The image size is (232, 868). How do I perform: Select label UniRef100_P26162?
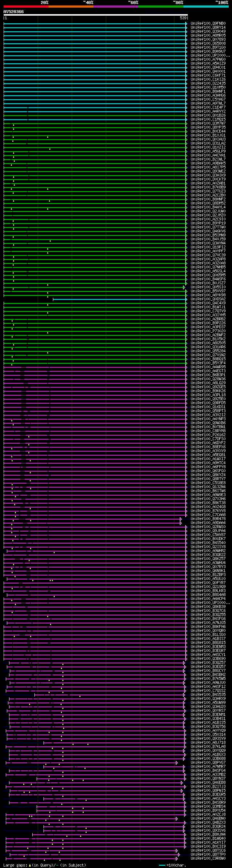click(208, 435)
